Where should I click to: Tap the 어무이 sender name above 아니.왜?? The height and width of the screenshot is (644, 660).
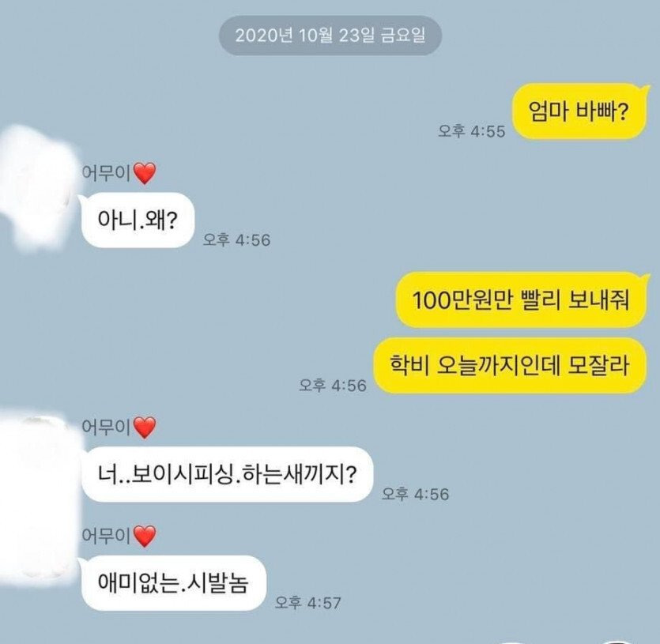(x=107, y=172)
